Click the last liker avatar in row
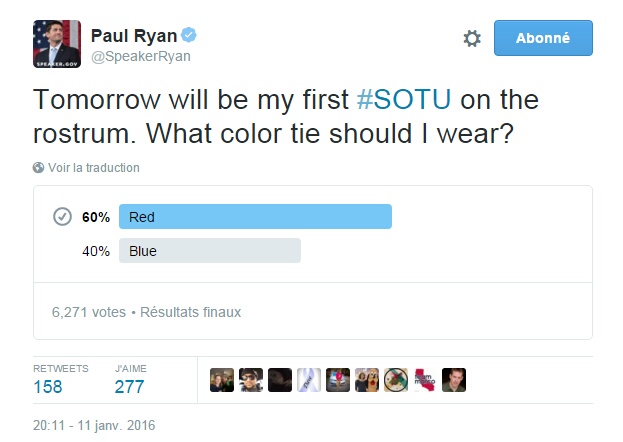Viewport: 623px width, 442px height. [454, 380]
